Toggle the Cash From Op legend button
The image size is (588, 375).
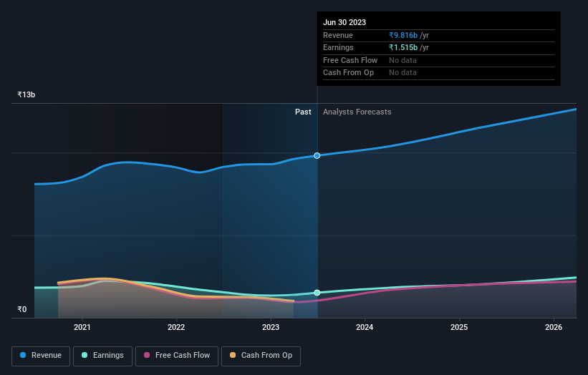tap(261, 356)
